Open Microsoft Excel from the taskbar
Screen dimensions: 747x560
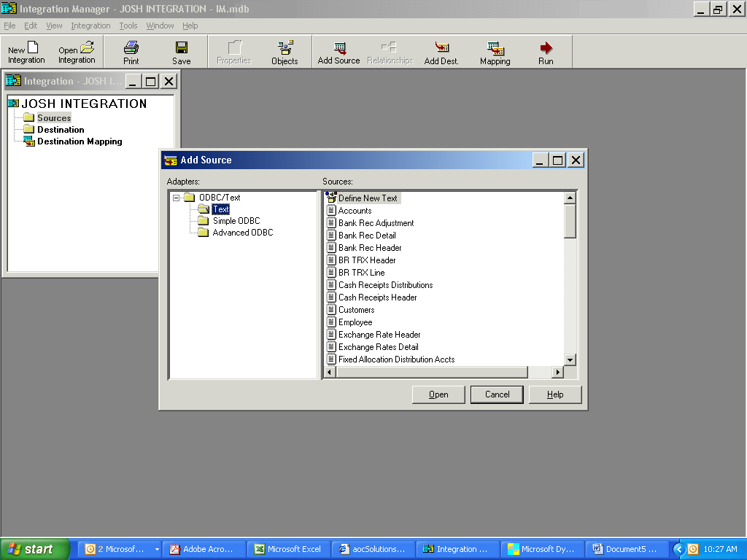pos(289,549)
